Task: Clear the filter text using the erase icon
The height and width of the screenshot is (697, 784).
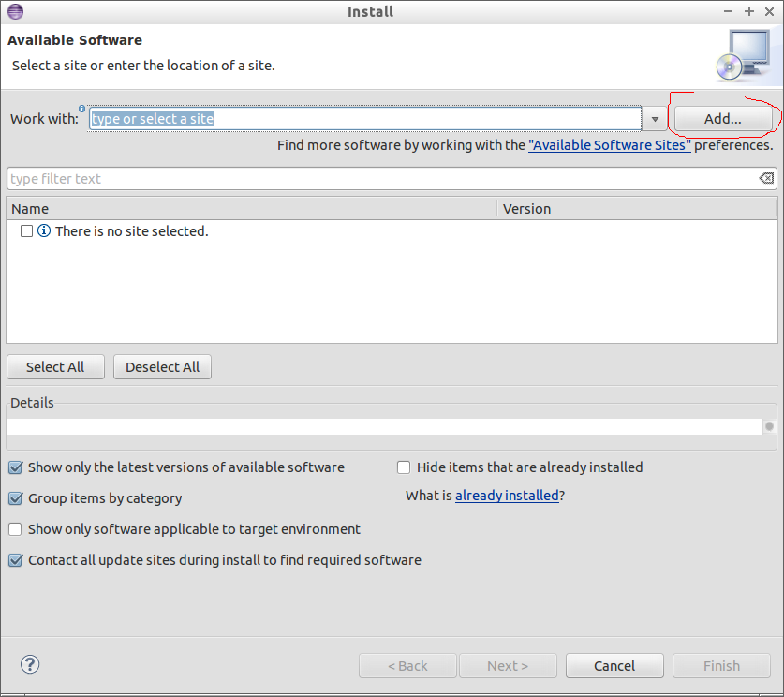Action: [x=765, y=178]
